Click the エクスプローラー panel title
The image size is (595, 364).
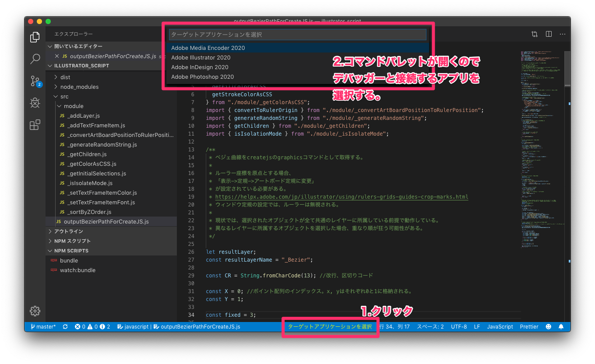pos(74,34)
